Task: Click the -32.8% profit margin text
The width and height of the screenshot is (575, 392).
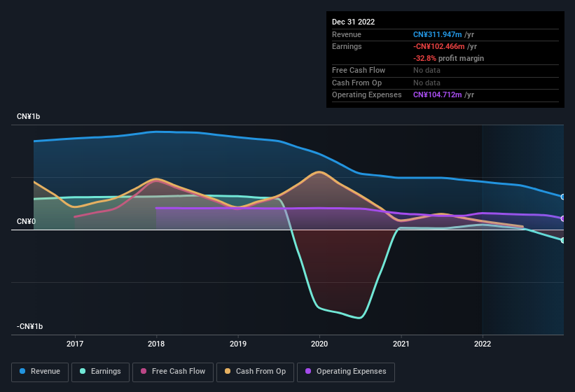Action: pos(448,58)
